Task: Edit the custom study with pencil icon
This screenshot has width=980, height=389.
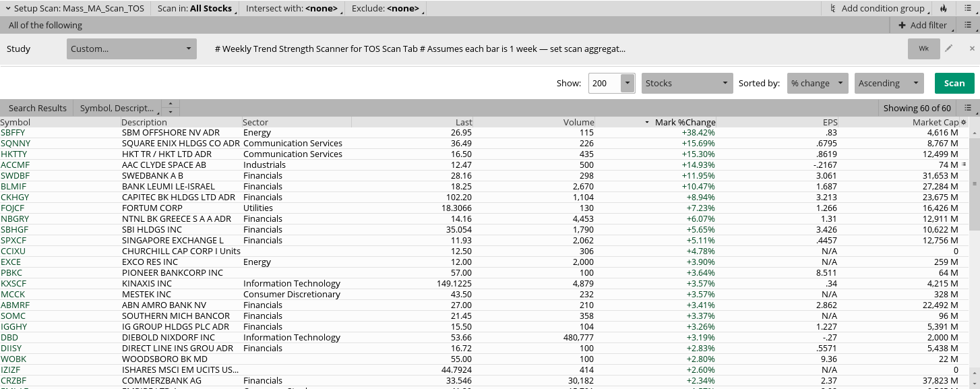Action: 949,49
